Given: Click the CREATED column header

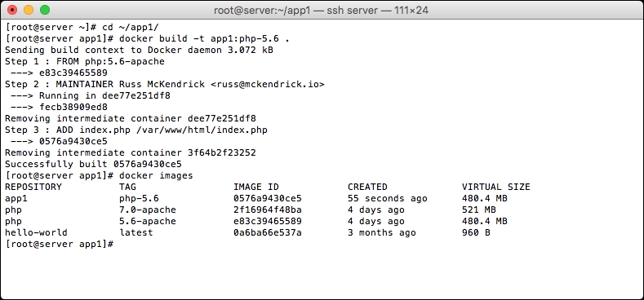Looking at the screenshot, I should coord(367,187).
